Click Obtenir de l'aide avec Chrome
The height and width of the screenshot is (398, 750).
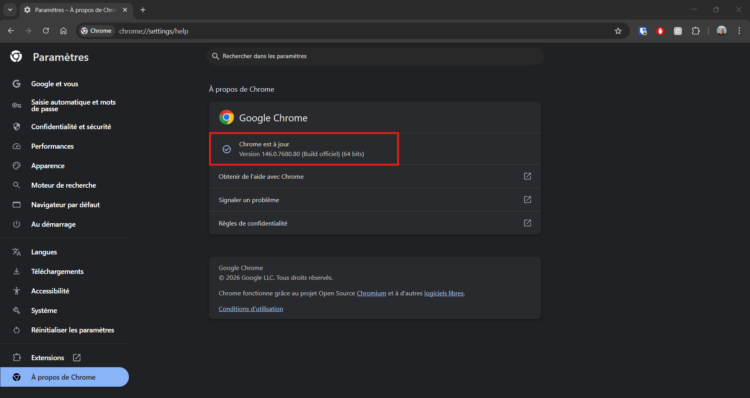[375, 177]
